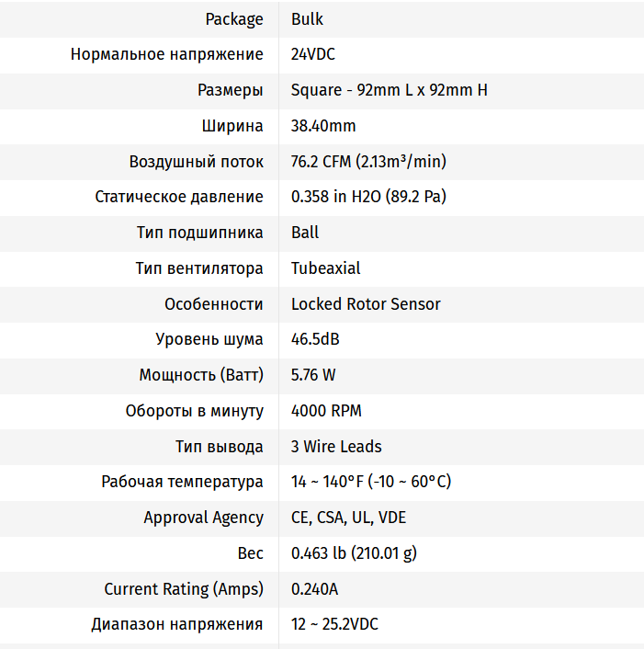The image size is (644, 649).
Task: Click the "46.5dB" noise level value
Action: pyautogui.click(x=315, y=339)
